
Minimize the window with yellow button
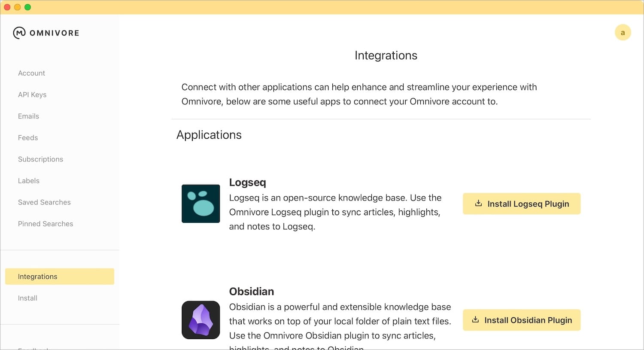(17, 7)
